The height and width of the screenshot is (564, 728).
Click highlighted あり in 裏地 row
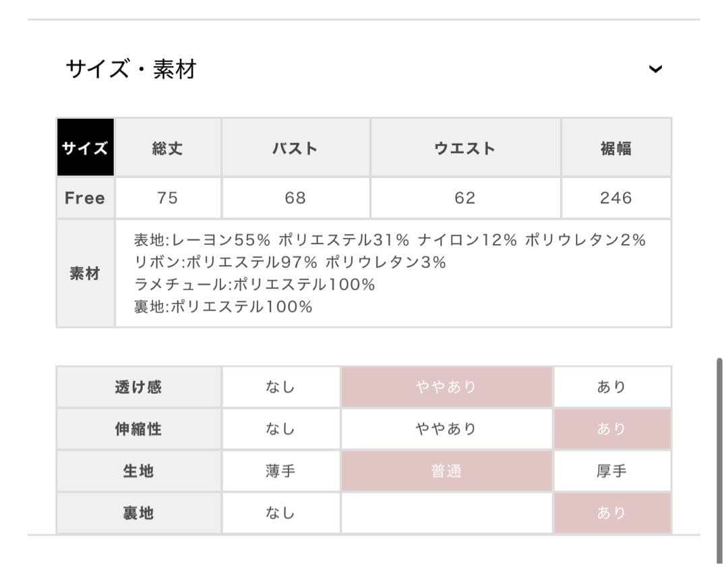click(x=611, y=513)
